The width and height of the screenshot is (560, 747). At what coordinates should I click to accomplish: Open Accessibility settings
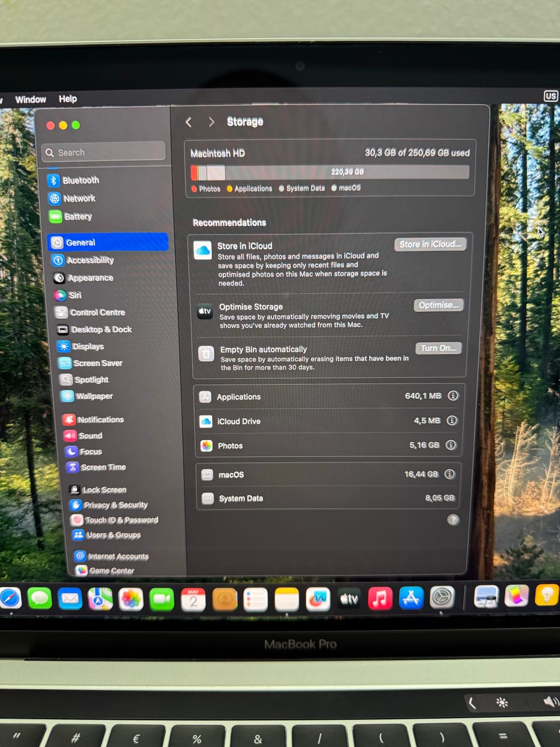83,260
